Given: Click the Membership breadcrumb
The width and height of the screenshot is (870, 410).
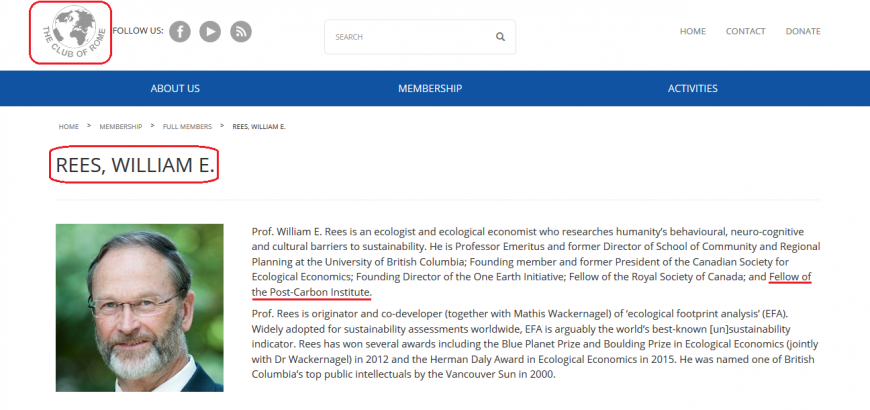Looking at the screenshot, I should point(121,126).
